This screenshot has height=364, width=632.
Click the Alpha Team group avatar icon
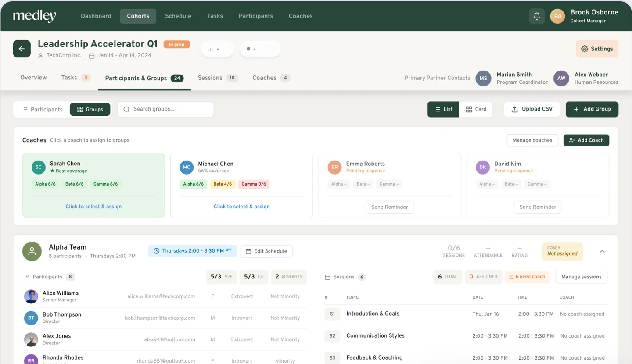click(32, 251)
